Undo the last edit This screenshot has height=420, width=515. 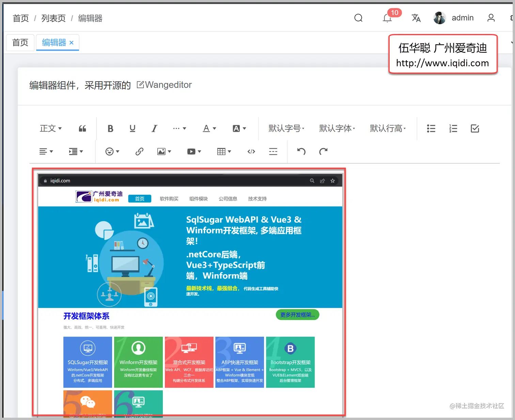click(301, 151)
